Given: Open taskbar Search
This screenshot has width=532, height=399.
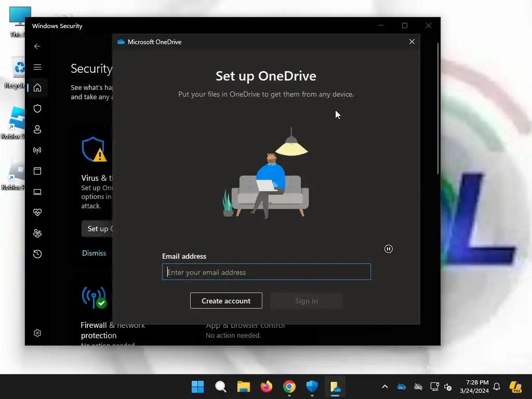Looking at the screenshot, I should click(220, 387).
